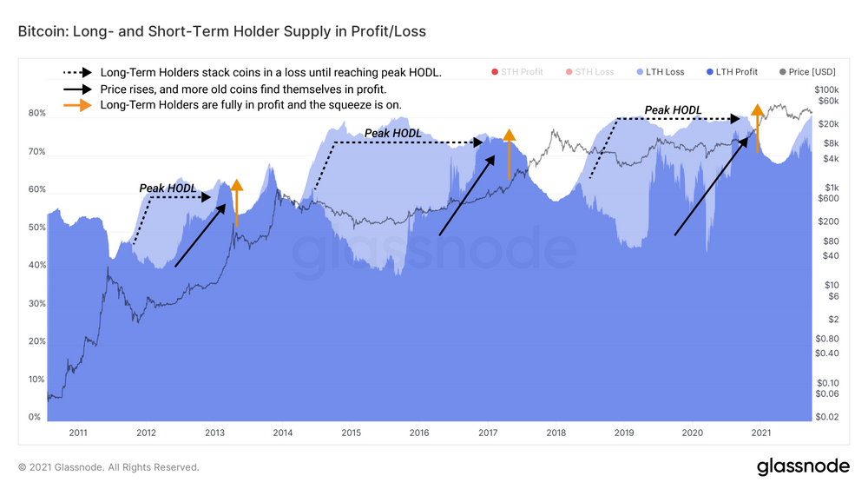Click the solid black arrow annotation icon
Viewport: 868px width, 489px height.
78,89
